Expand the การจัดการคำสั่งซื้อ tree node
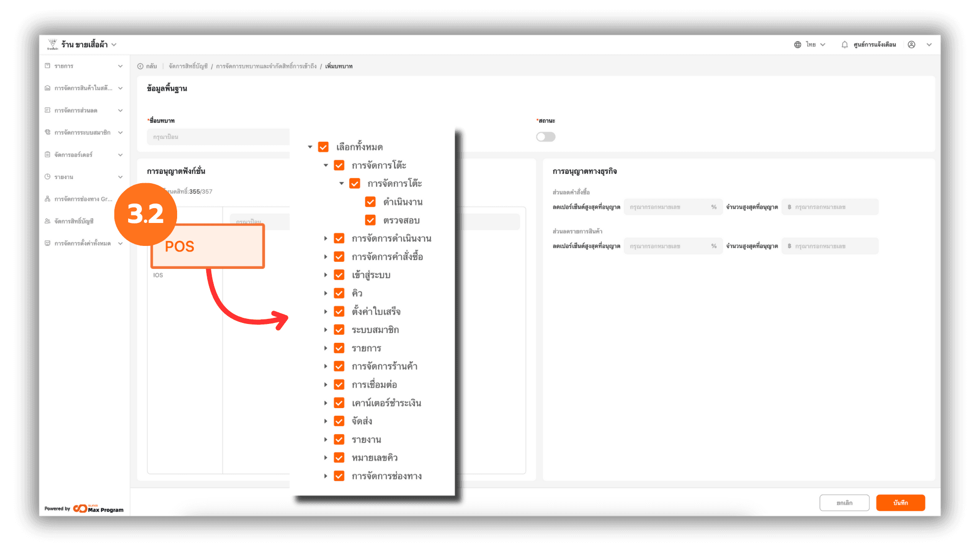This screenshot has height=551, width=980. coord(326,257)
